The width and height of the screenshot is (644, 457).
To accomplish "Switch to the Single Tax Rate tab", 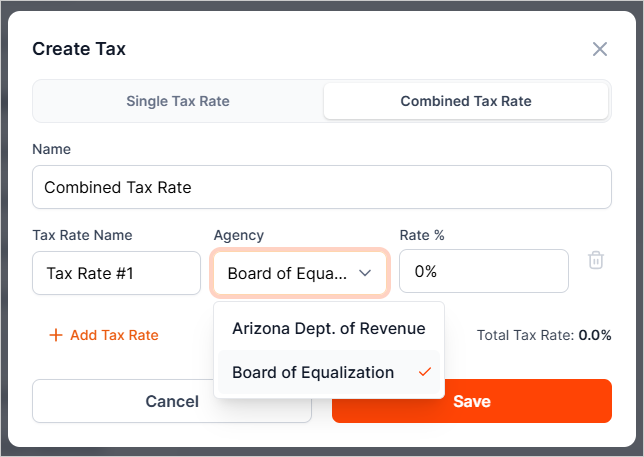I will pos(178,101).
